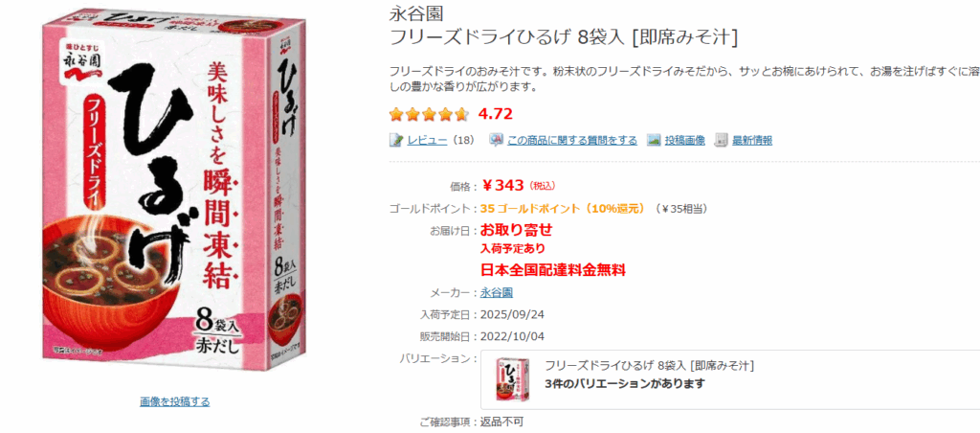This screenshot has width=980, height=433.
Task: Click the 4.72 rating score
Action: coord(495,114)
